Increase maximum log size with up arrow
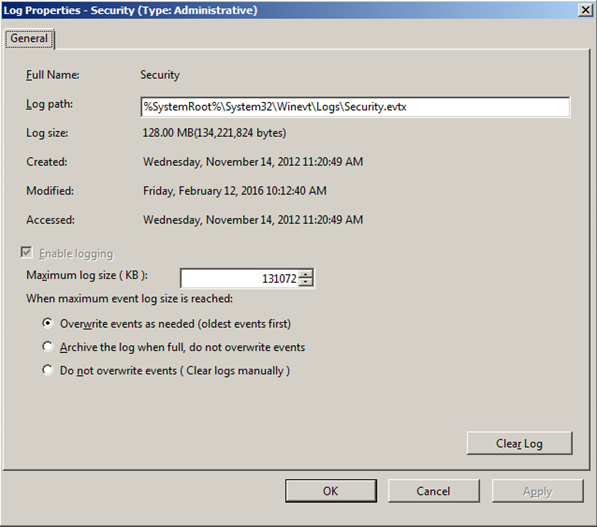The height and width of the screenshot is (527, 597). pyautogui.click(x=306, y=274)
